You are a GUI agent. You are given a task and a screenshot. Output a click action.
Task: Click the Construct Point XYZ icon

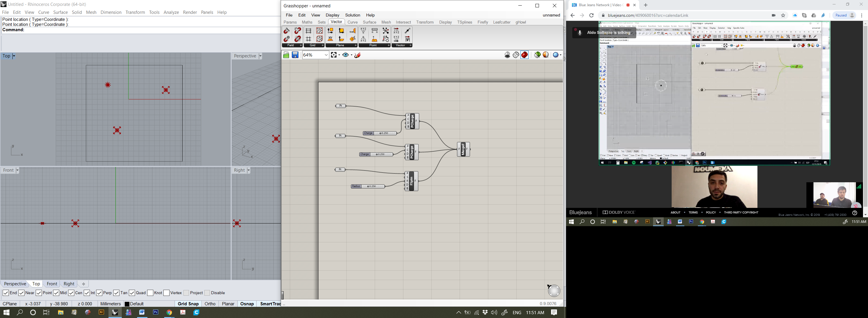pyautogui.click(x=363, y=31)
